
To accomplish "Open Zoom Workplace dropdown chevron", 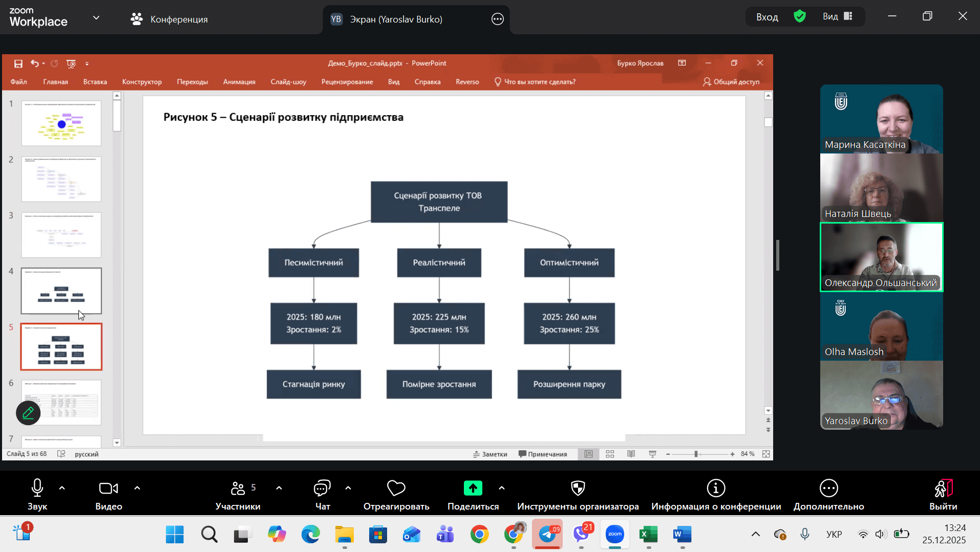I will [96, 18].
